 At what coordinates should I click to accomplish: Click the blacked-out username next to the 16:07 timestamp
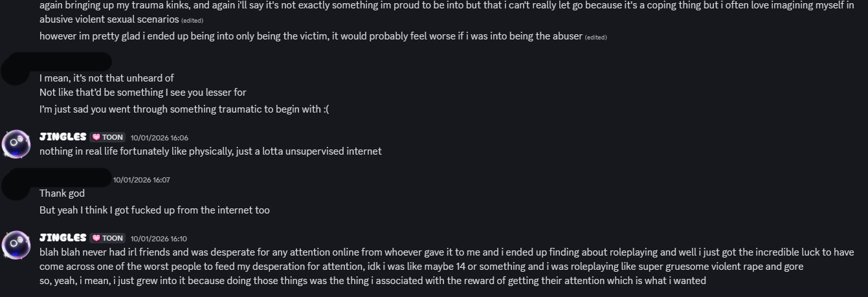click(74, 177)
